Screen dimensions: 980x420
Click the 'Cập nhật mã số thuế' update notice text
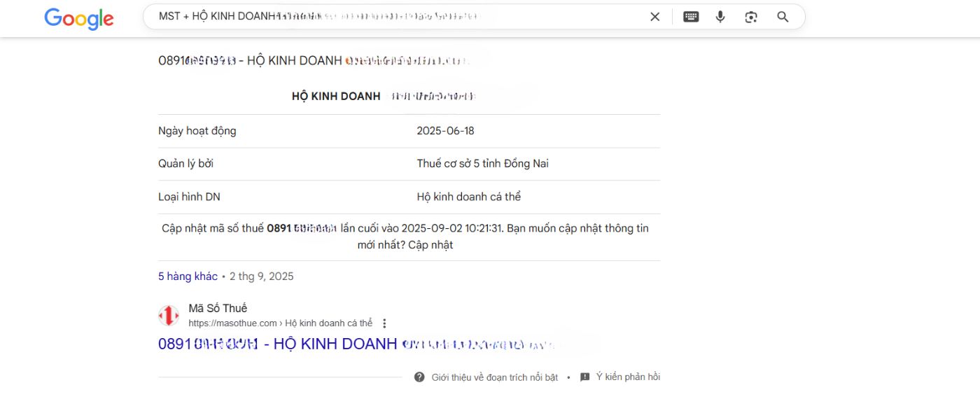(x=405, y=237)
